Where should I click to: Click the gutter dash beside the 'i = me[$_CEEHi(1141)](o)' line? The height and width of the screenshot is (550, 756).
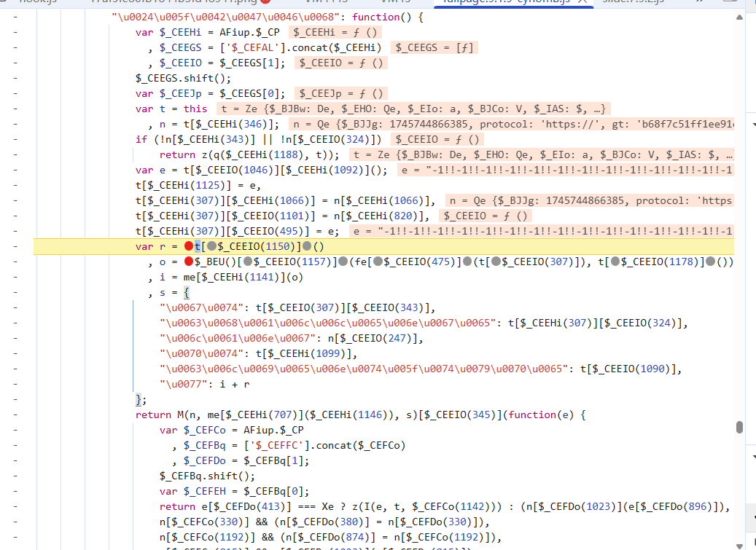[x=15, y=277]
